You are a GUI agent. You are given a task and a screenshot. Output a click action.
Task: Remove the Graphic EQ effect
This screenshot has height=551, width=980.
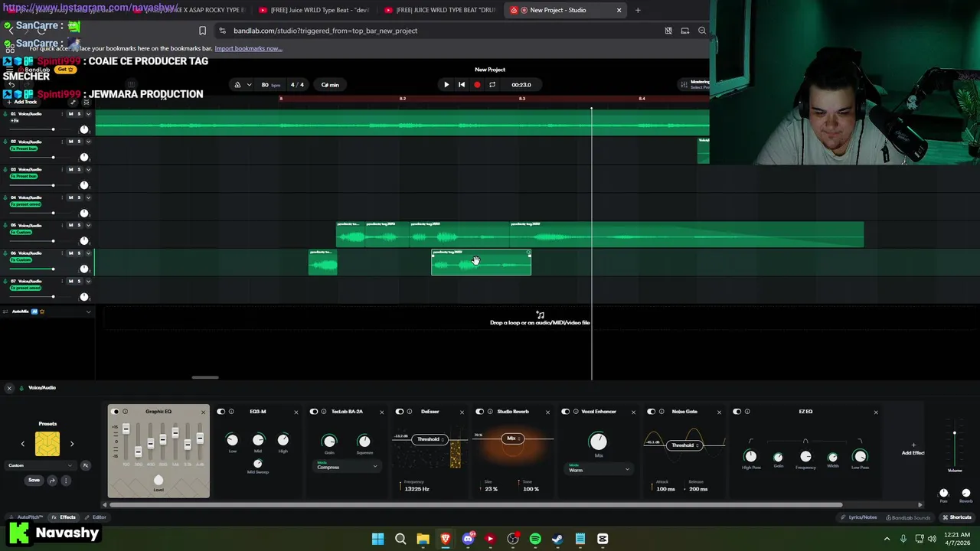coord(203,412)
